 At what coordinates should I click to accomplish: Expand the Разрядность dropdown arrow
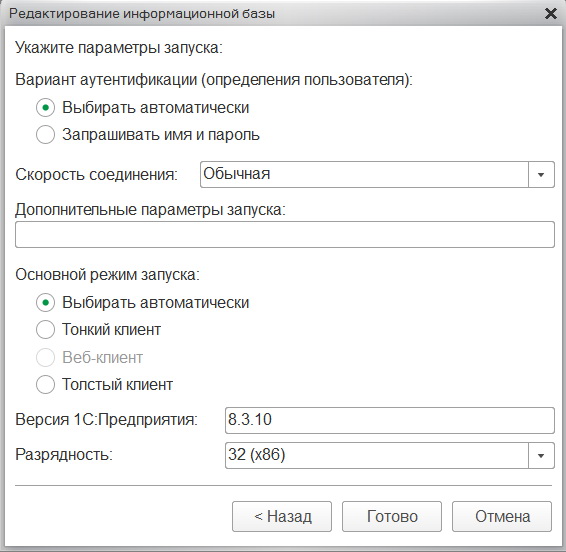point(541,456)
